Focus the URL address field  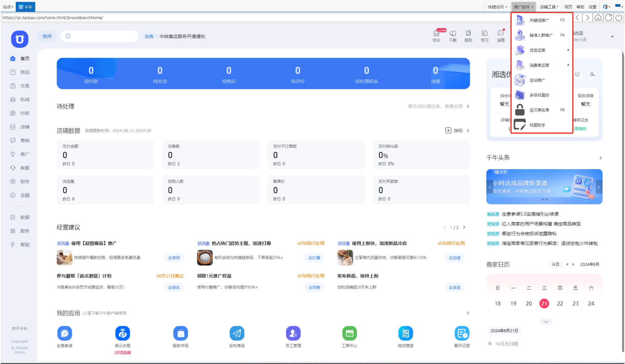tap(256, 17)
